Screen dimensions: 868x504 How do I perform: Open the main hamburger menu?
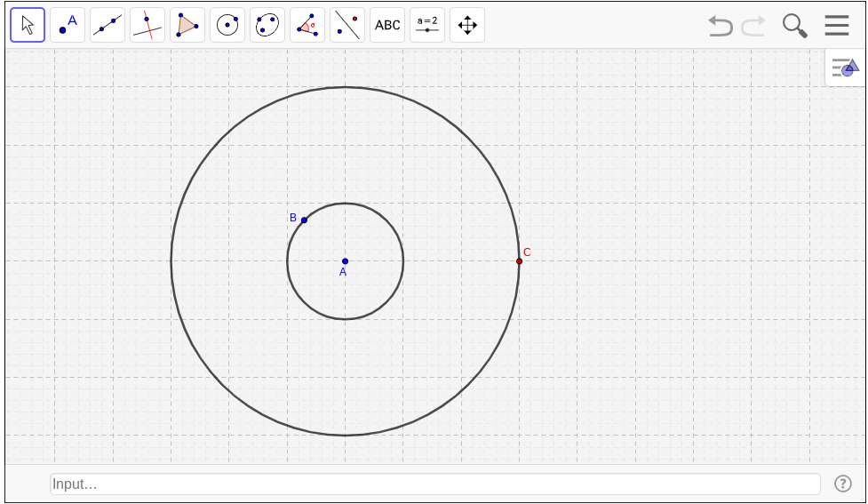tap(836, 25)
